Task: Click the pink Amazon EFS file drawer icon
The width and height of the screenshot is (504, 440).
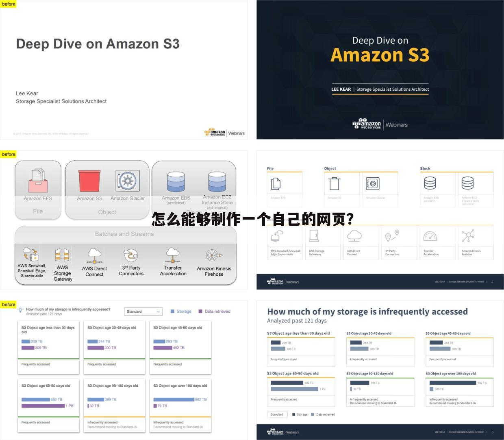Action: pyautogui.click(x=38, y=181)
